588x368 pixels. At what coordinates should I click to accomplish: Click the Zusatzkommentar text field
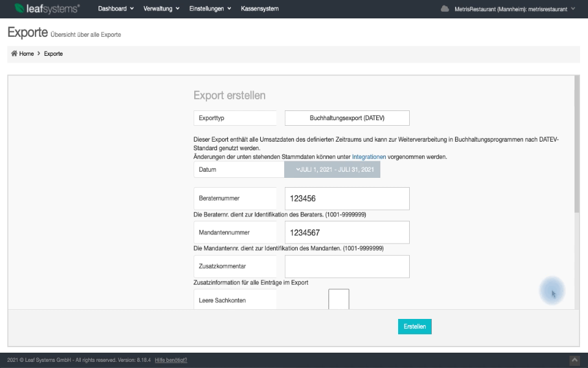[347, 266]
